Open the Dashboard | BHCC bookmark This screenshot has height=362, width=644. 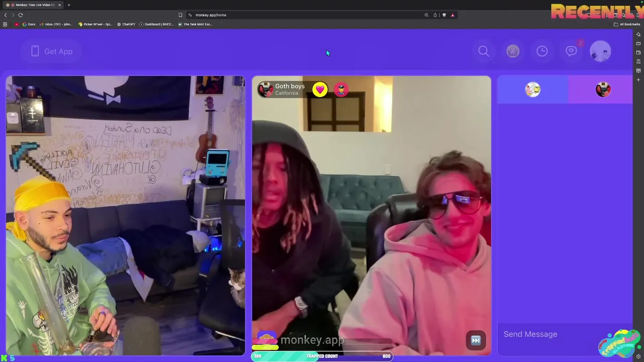coord(156,24)
